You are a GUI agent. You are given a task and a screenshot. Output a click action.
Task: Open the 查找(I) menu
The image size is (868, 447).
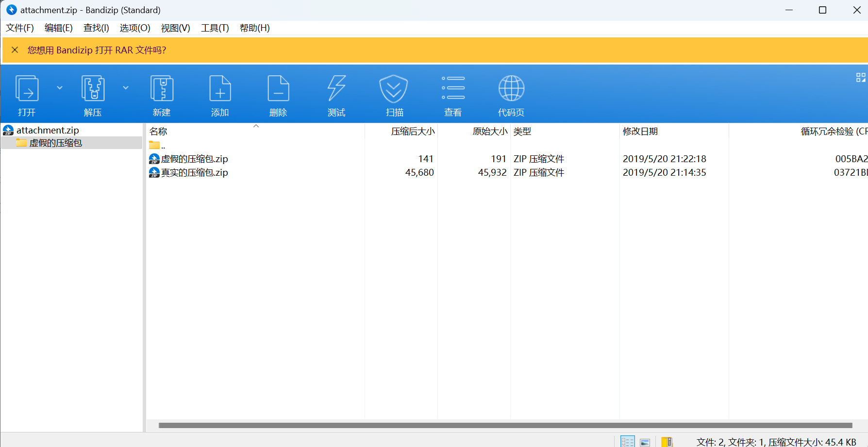coord(96,28)
